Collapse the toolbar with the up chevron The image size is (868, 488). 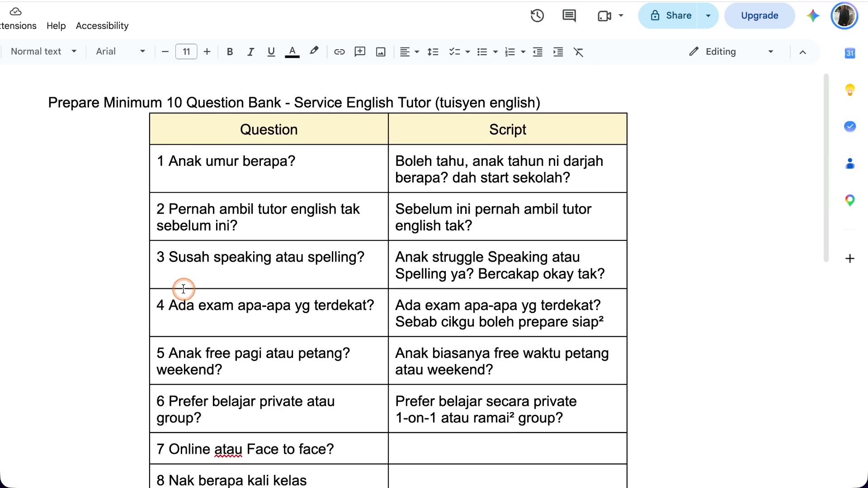click(x=803, y=52)
